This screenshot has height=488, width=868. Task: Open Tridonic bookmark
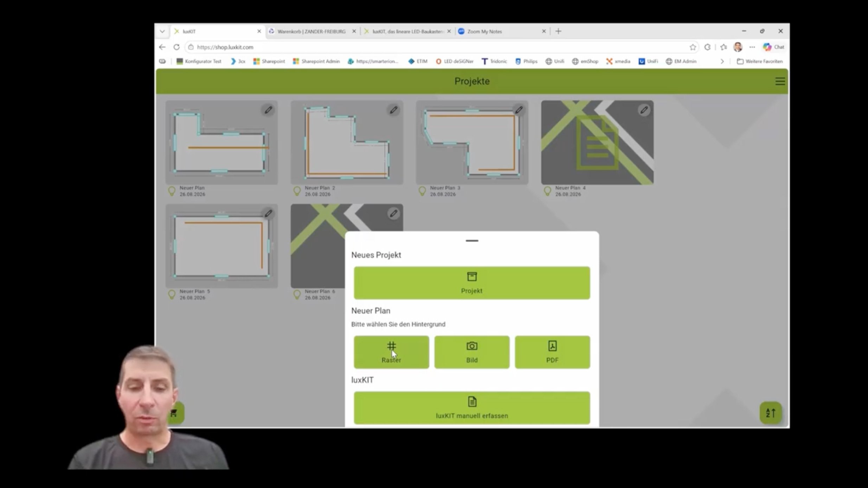click(x=494, y=61)
